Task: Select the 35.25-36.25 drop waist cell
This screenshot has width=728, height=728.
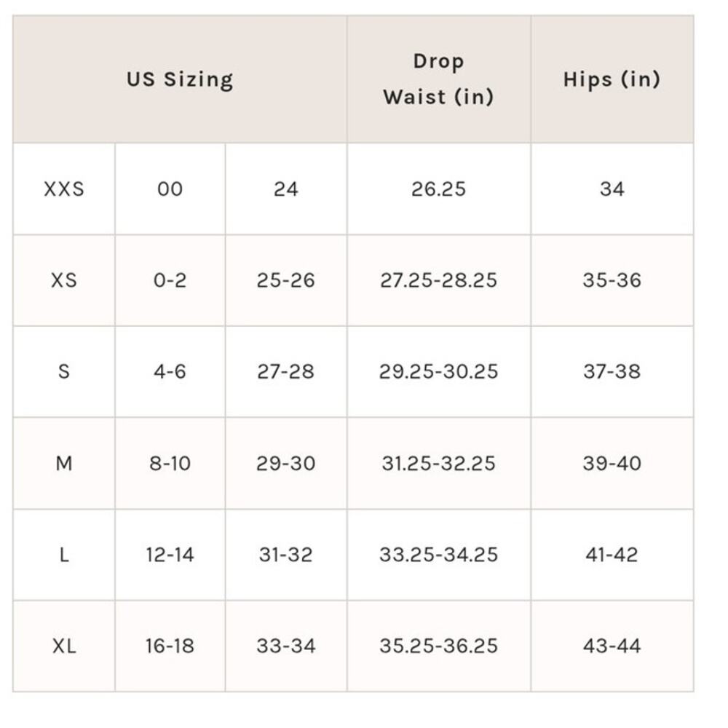Action: pos(439,646)
